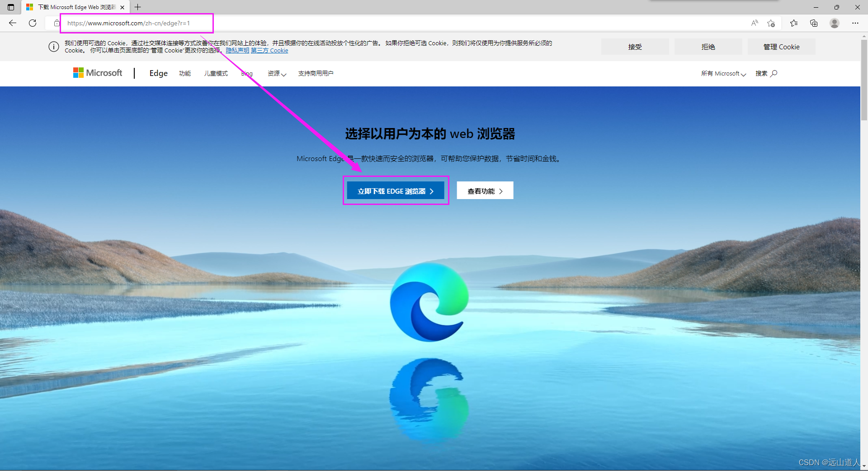Click the scrollbar up arrow

[864, 36]
